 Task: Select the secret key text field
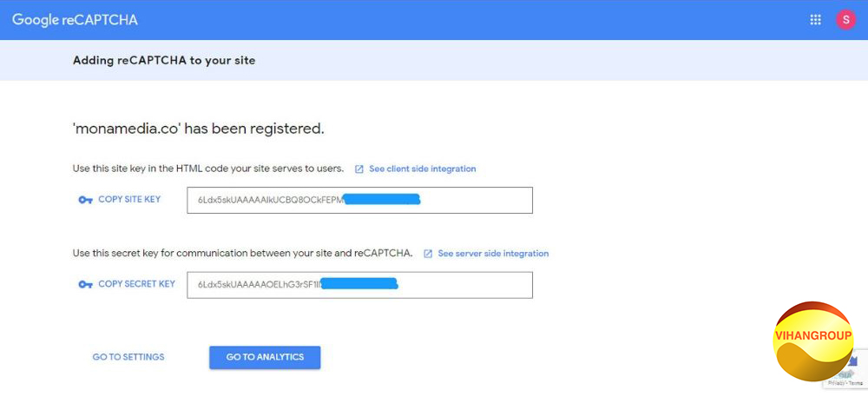coord(359,285)
